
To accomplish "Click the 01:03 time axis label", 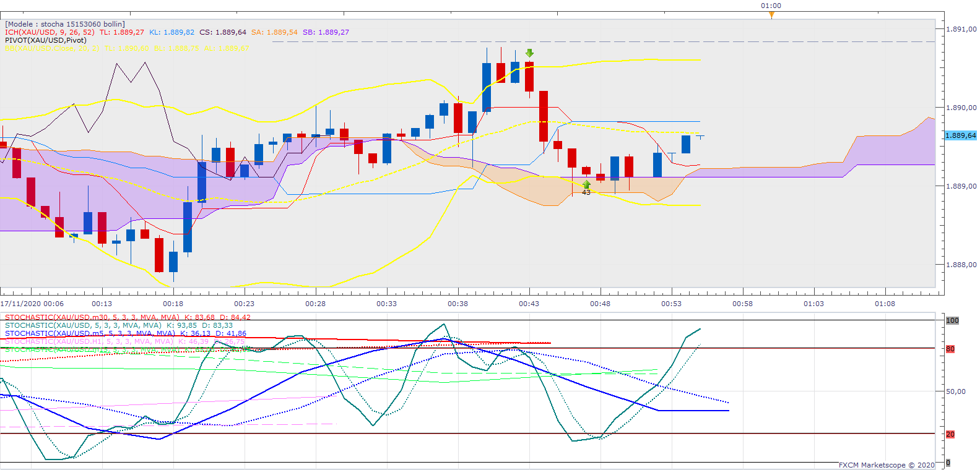I will coord(814,304).
